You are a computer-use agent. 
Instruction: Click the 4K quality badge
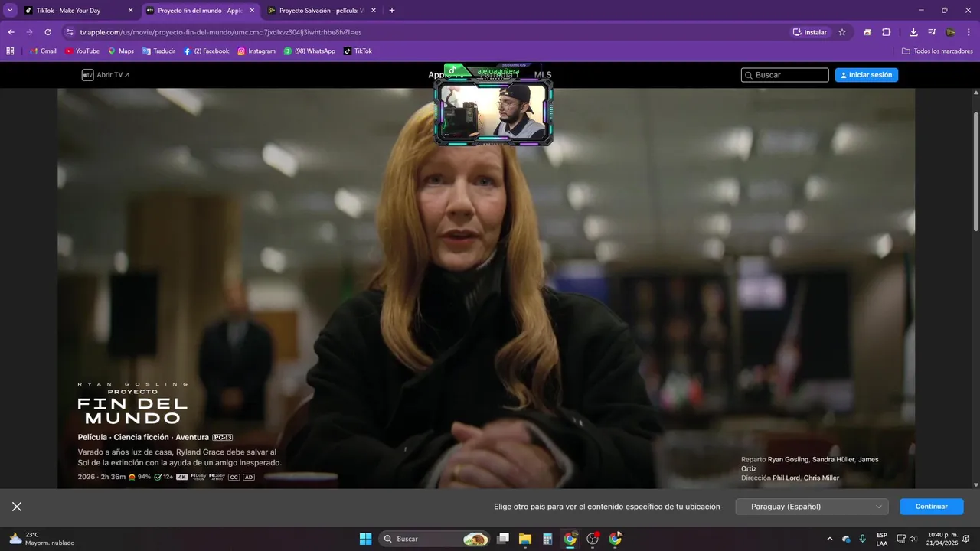tap(182, 477)
